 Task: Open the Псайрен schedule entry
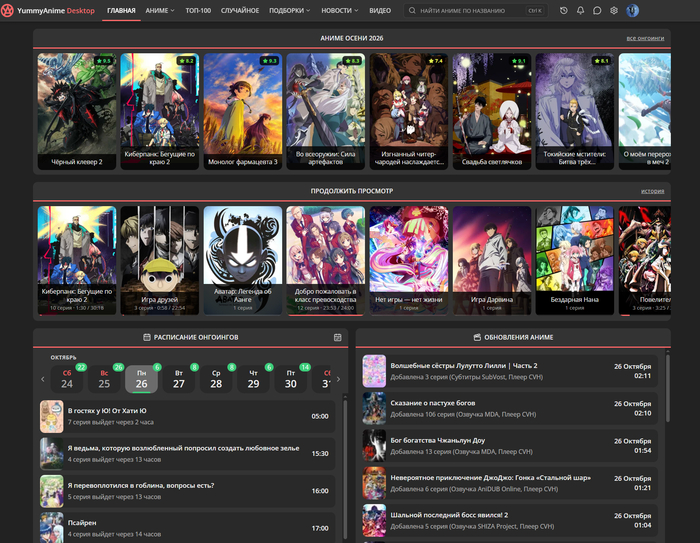pos(187,527)
